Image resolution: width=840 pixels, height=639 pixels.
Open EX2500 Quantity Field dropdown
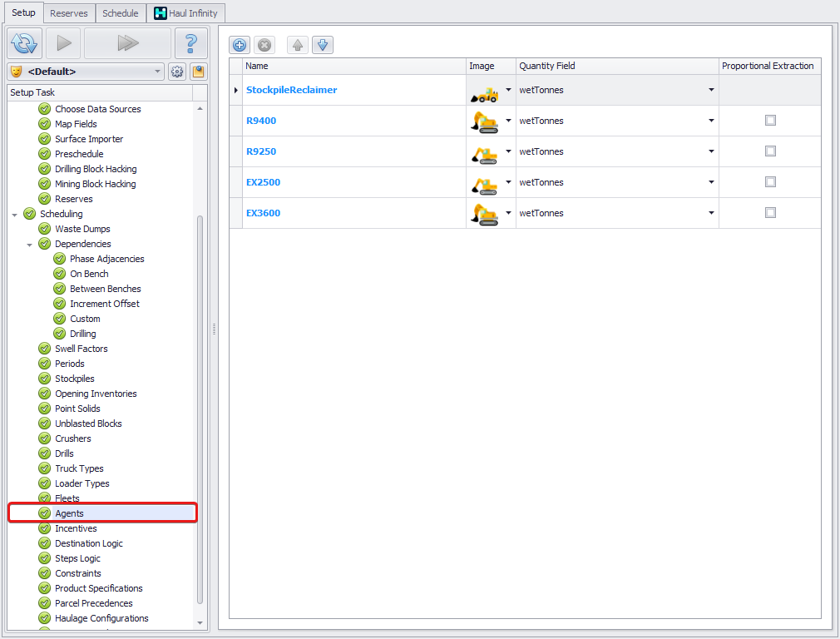(711, 182)
